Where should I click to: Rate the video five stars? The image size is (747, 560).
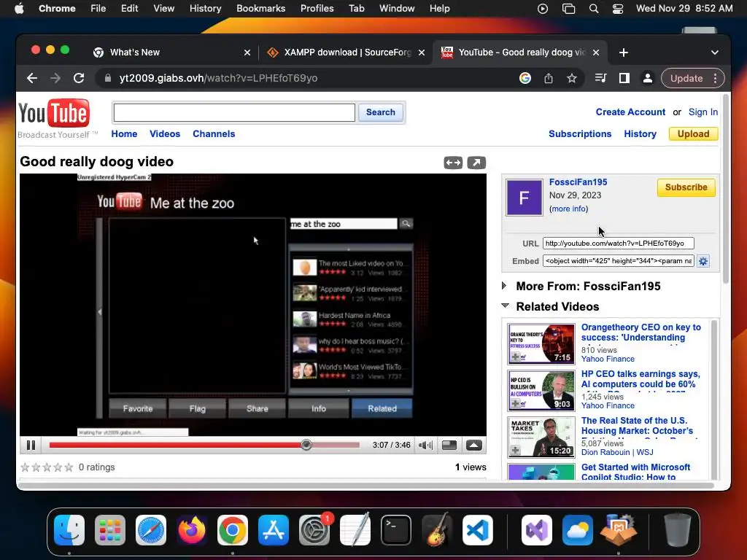tap(69, 467)
